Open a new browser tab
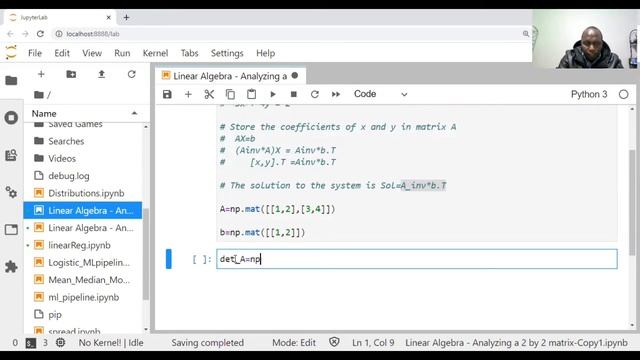 pyautogui.click(x=126, y=18)
